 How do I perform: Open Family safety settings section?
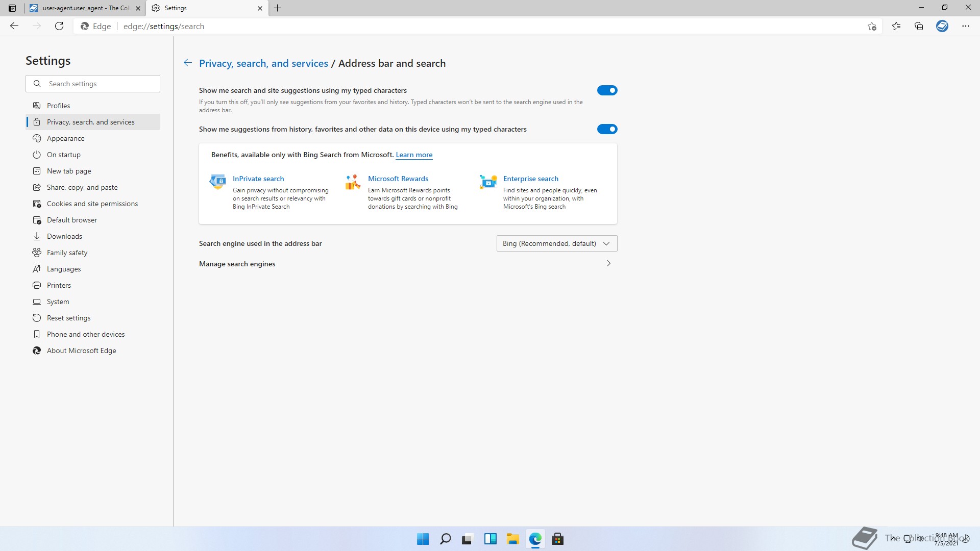tap(93, 253)
